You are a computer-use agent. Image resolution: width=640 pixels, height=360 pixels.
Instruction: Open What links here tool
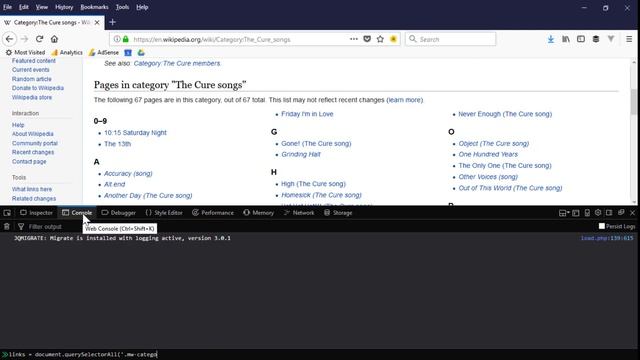pyautogui.click(x=32, y=189)
